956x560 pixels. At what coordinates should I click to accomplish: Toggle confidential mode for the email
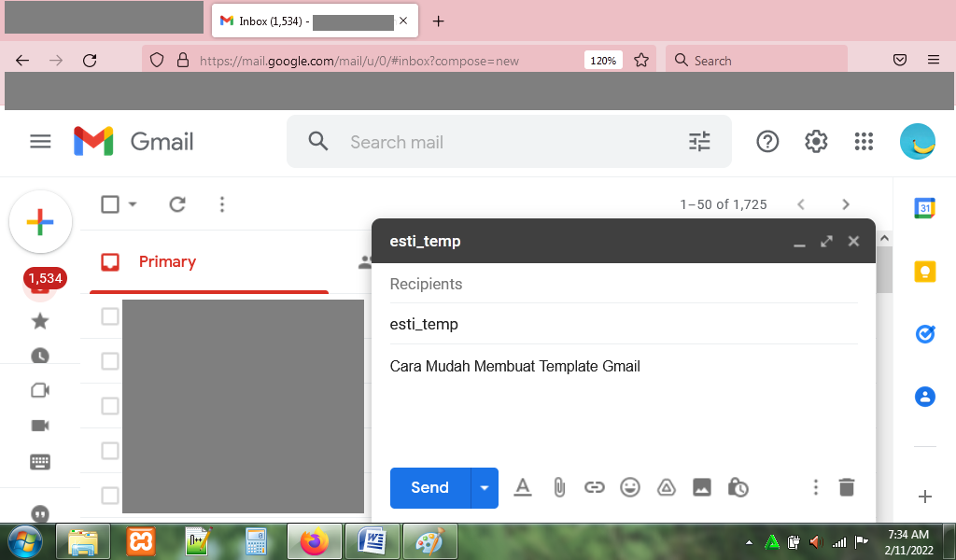point(738,487)
